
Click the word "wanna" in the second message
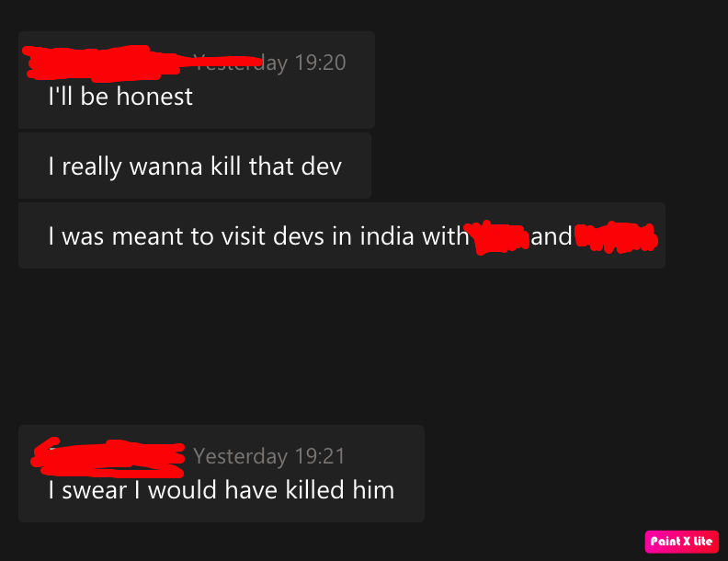pyautogui.click(x=165, y=167)
